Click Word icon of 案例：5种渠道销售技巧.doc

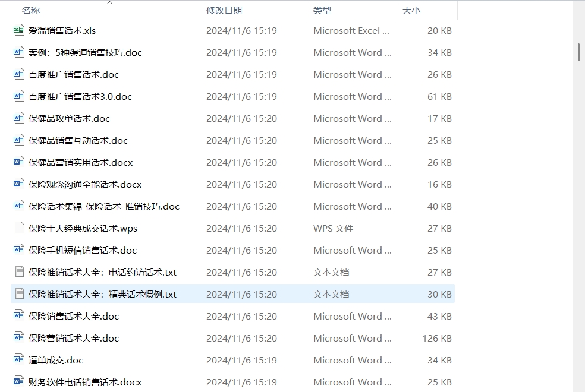[19, 52]
